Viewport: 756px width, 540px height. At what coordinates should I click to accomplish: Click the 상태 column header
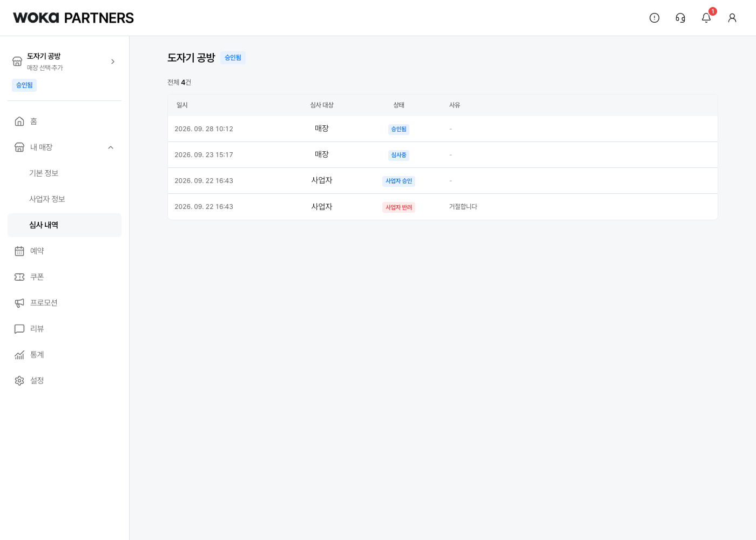399,105
